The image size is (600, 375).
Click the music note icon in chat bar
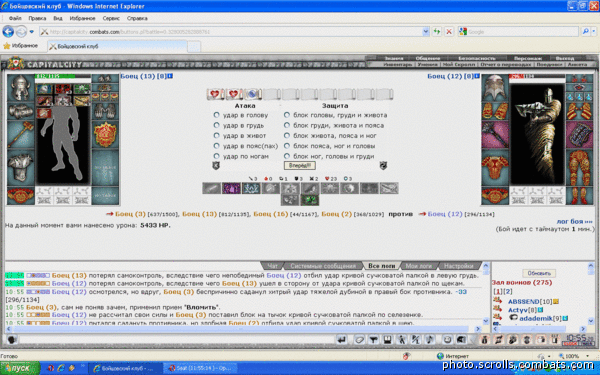(430, 339)
